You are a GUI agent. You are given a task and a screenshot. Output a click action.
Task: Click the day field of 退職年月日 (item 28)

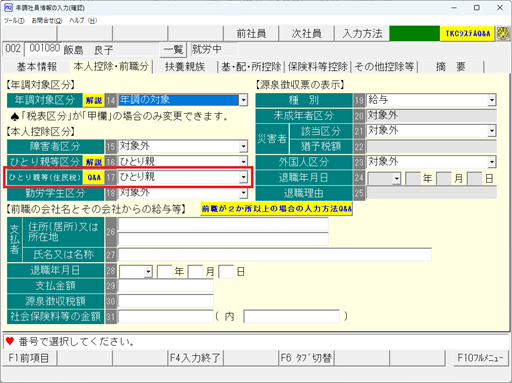coord(226,272)
